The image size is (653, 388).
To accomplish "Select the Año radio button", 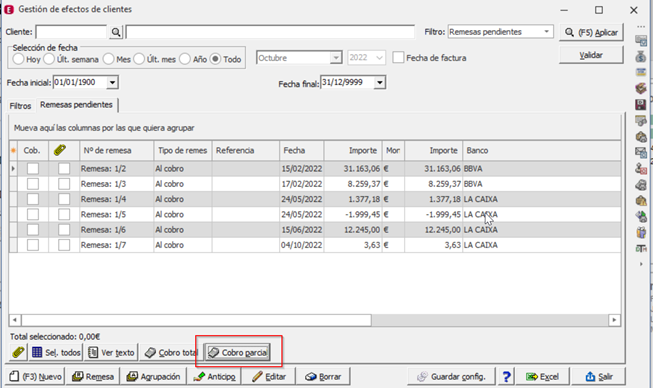I will (185, 59).
